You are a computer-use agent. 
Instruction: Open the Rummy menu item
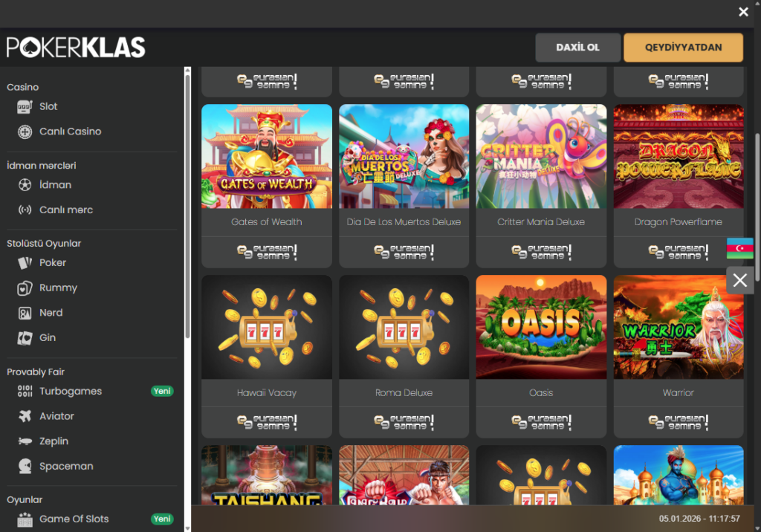click(58, 288)
